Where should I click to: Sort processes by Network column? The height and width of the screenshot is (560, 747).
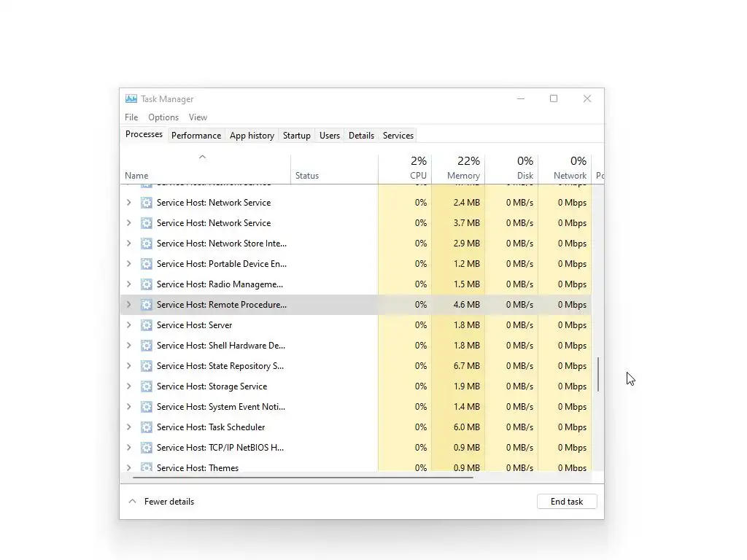[565, 168]
